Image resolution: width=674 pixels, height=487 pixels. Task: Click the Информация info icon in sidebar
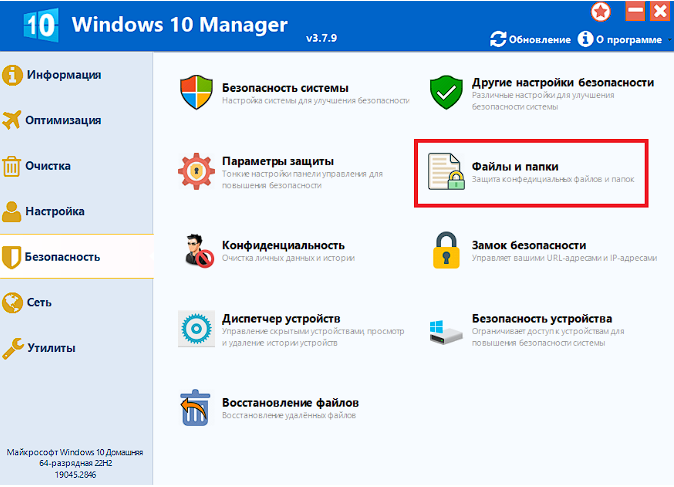(12, 75)
